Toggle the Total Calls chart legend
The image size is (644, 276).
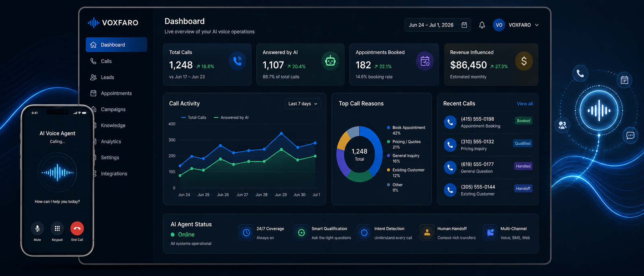click(194, 117)
